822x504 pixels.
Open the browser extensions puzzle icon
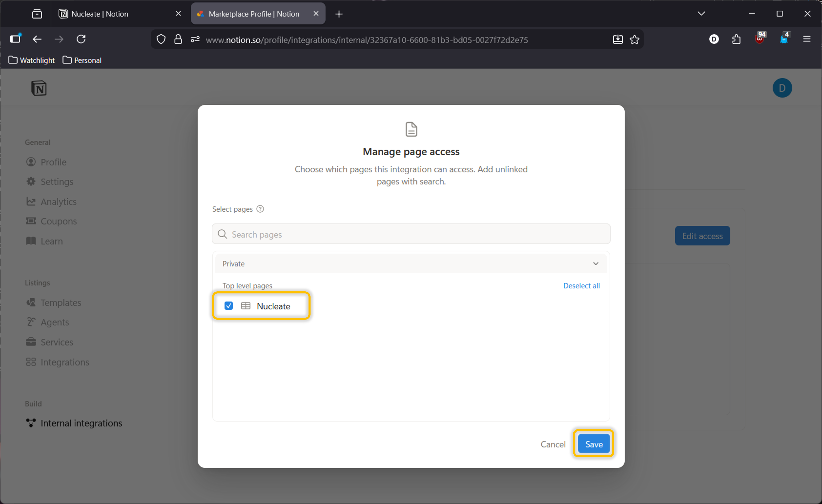(x=736, y=39)
